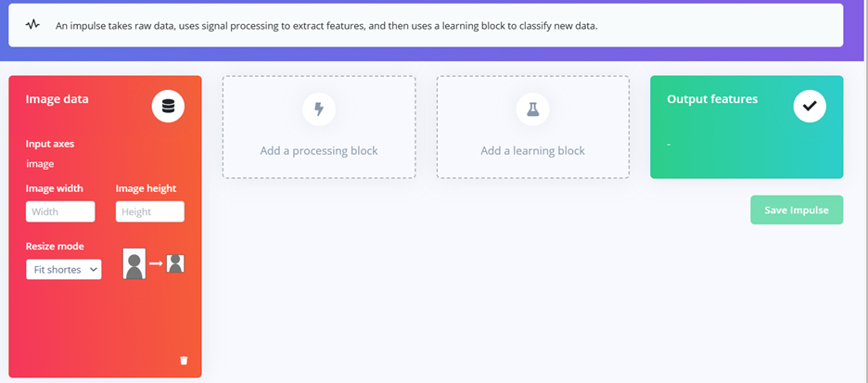Click the checkmark icon on Output features
The width and height of the screenshot is (868, 383).
pos(810,107)
